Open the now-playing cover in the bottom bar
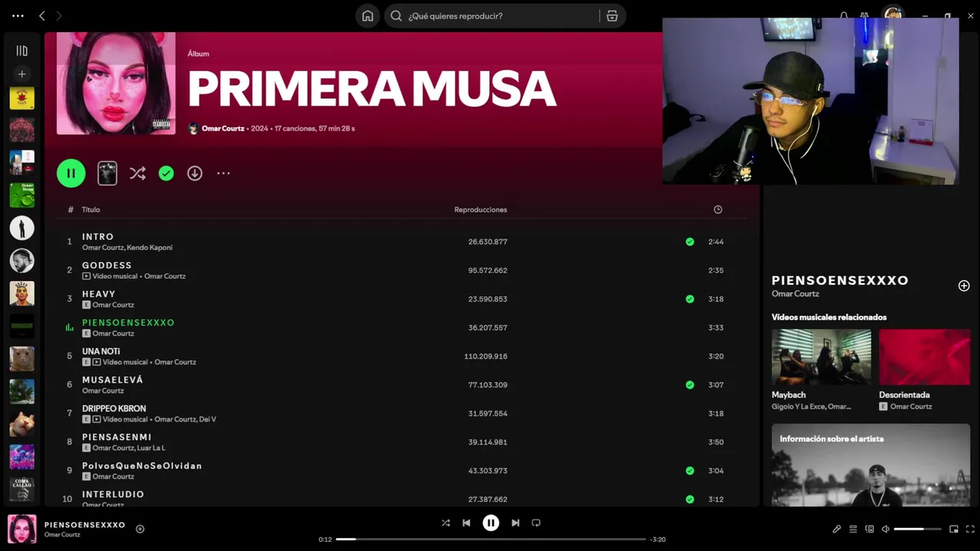The width and height of the screenshot is (980, 551). (x=22, y=529)
